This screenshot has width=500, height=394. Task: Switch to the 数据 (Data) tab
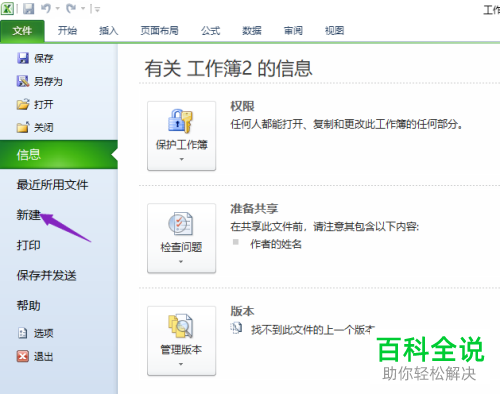(x=252, y=31)
